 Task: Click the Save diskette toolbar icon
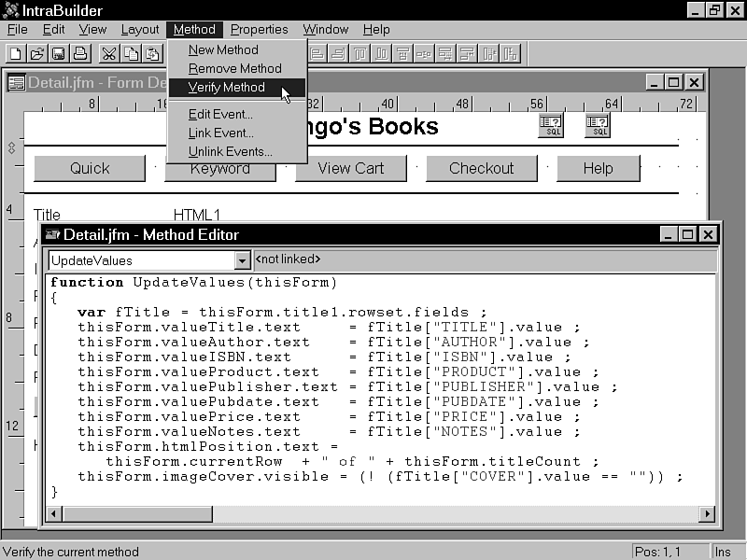pos(59,53)
